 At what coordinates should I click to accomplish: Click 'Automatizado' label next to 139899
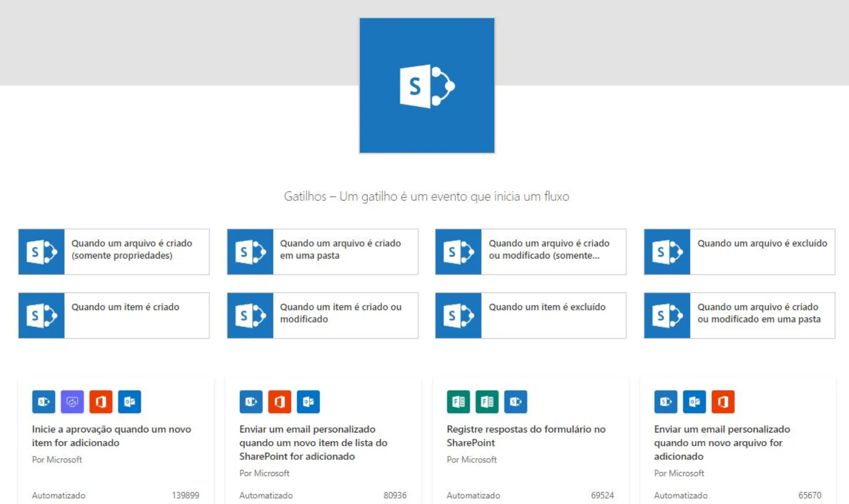click(58, 495)
